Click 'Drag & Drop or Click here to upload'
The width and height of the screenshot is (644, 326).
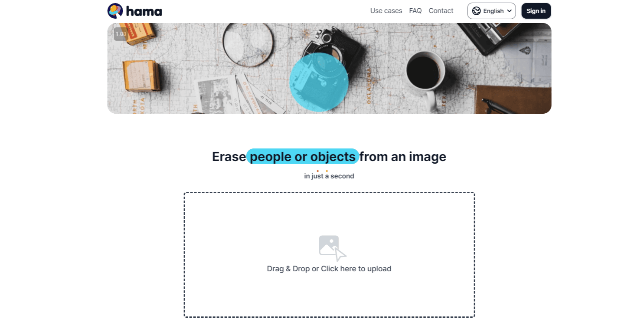click(x=329, y=269)
